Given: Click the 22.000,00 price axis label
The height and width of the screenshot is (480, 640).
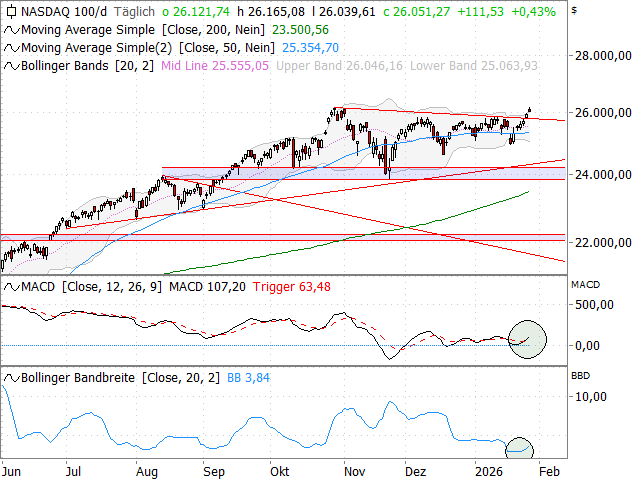Looking at the screenshot, I should 603,243.
